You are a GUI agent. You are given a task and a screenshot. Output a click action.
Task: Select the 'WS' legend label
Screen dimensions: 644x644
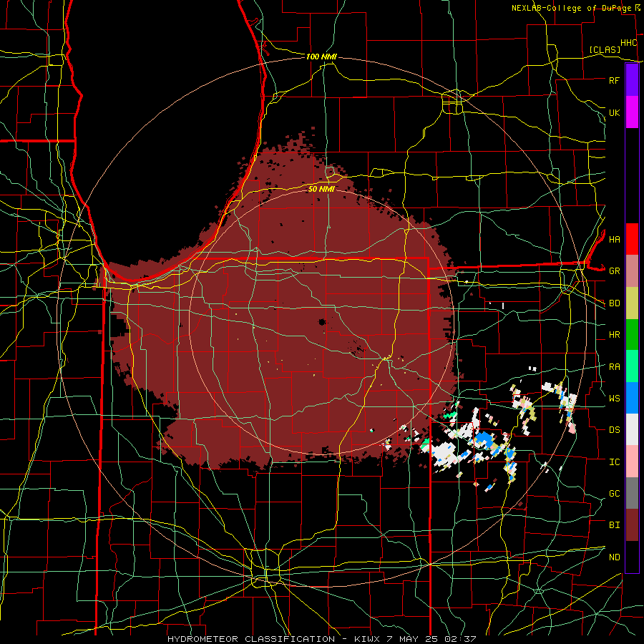point(614,398)
